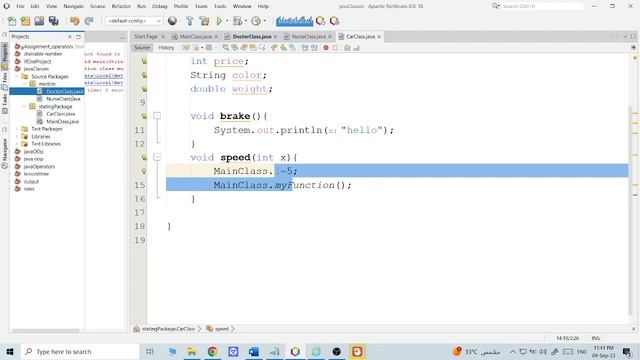Click the Profile Project clock icon
Viewport: 640px width, 360px height.
256,21
